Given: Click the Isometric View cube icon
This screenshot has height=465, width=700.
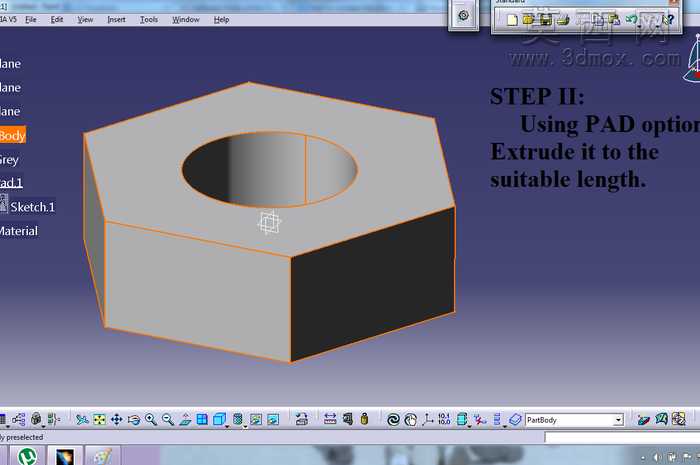Looking at the screenshot, I should pyautogui.click(x=219, y=419).
